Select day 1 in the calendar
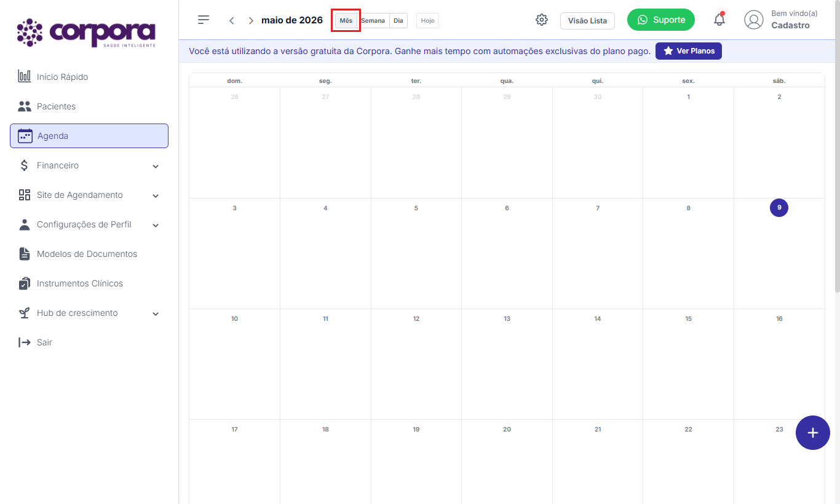This screenshot has width=840, height=504. pos(688,96)
